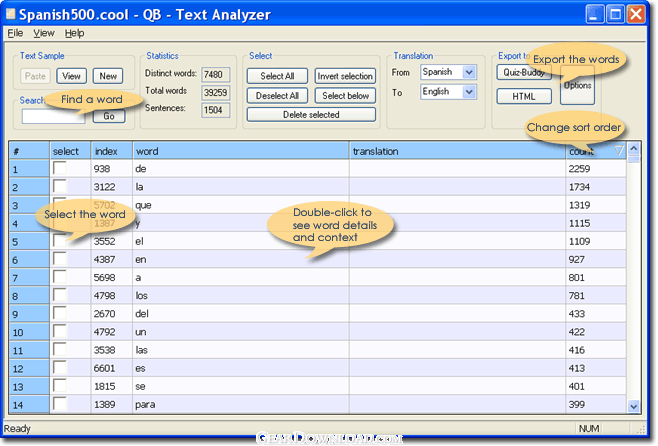Click the View text sample button
The image size is (658, 446).
click(x=71, y=76)
